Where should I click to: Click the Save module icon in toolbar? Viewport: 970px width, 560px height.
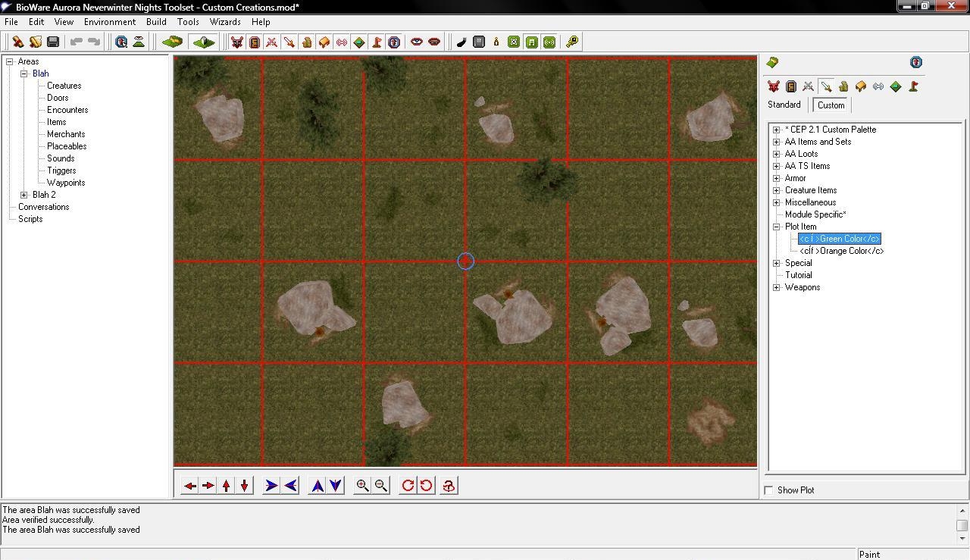pos(53,42)
